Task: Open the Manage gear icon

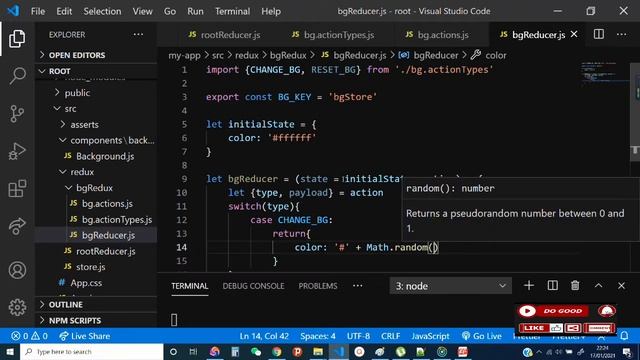Action: click(17, 307)
